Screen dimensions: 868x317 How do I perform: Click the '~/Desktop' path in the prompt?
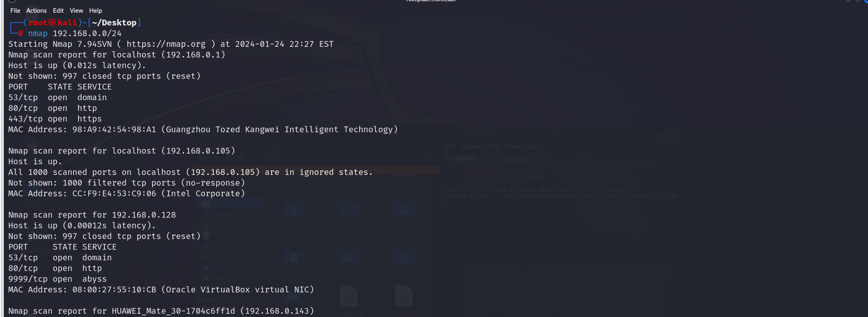[114, 23]
